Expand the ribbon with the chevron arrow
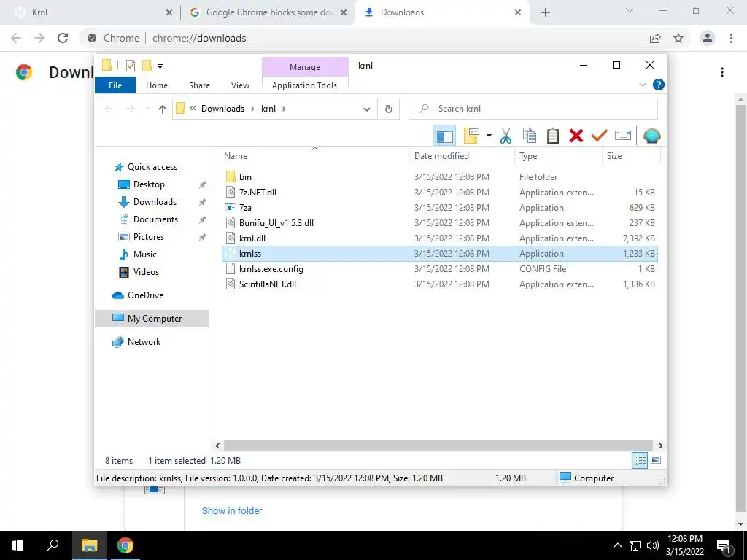The height and width of the screenshot is (560, 747). click(x=642, y=85)
